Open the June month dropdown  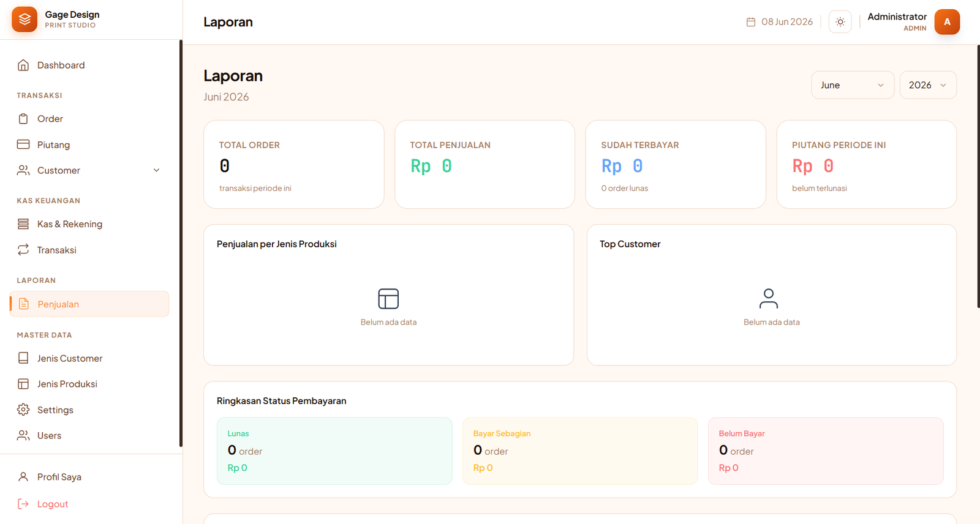pos(853,85)
